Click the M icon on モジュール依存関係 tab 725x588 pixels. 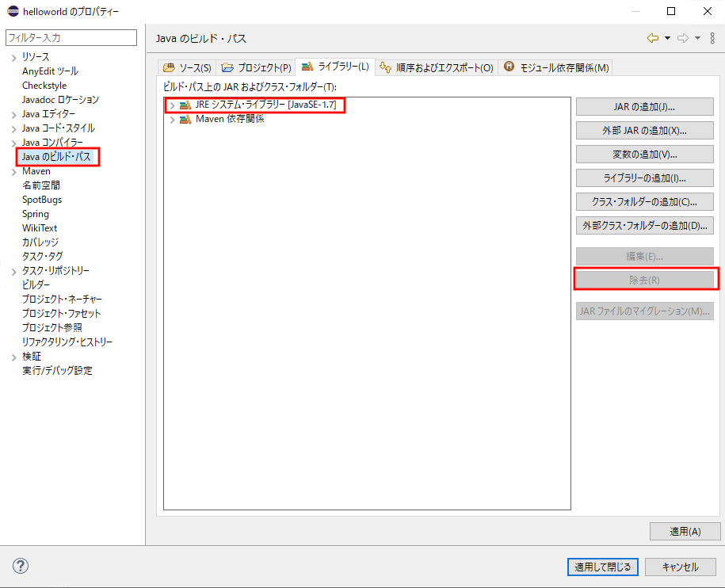508,67
